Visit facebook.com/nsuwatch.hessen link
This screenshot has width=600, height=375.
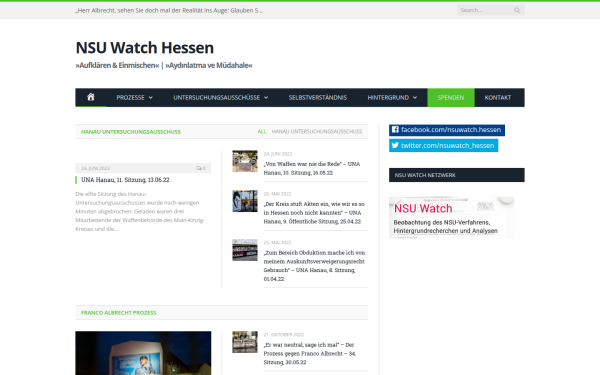[x=447, y=130]
